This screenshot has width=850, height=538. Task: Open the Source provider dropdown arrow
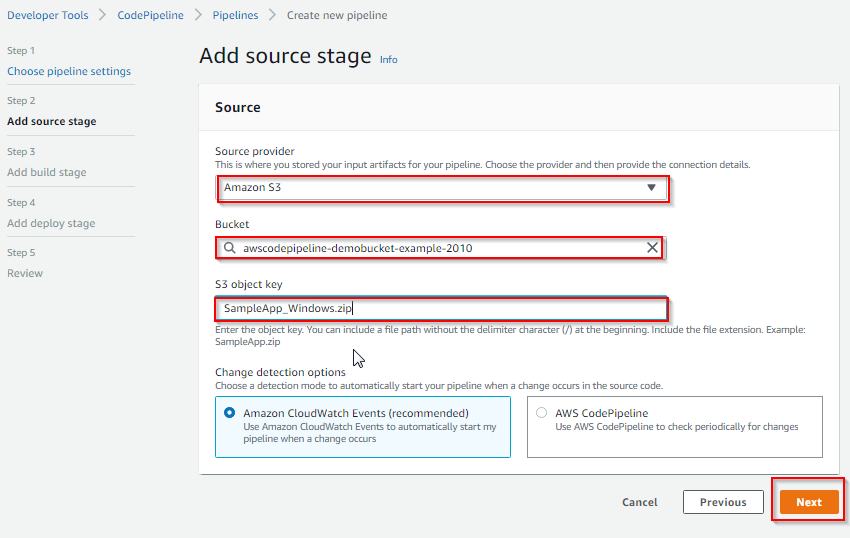(x=651, y=188)
